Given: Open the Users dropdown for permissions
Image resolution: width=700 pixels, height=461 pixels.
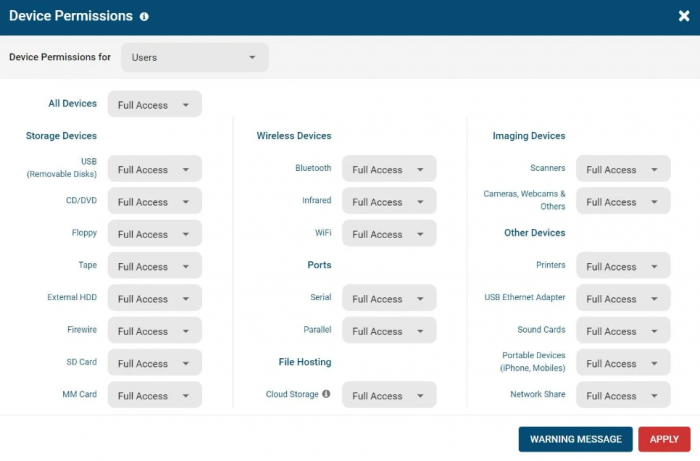Looking at the screenshot, I should (195, 57).
